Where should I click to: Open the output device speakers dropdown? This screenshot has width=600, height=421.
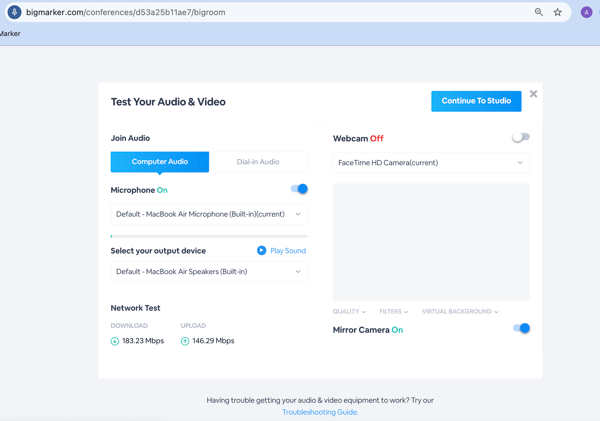[x=209, y=271]
